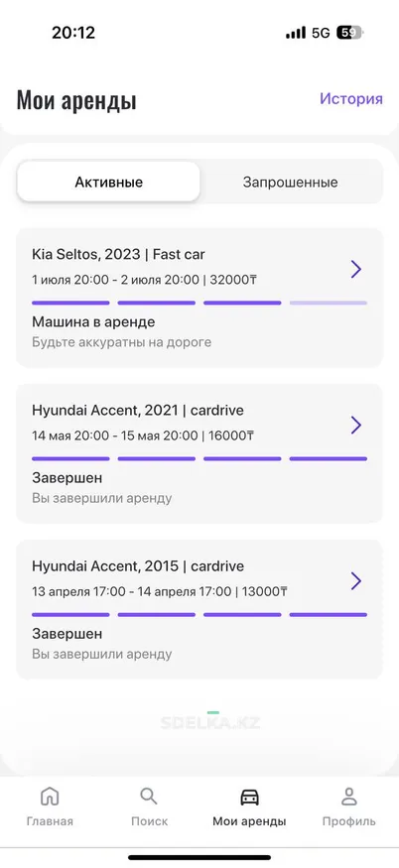Click the Kia Seltos rental progress bar
Image resolution: width=399 pixels, height=868 pixels.
pos(199,303)
